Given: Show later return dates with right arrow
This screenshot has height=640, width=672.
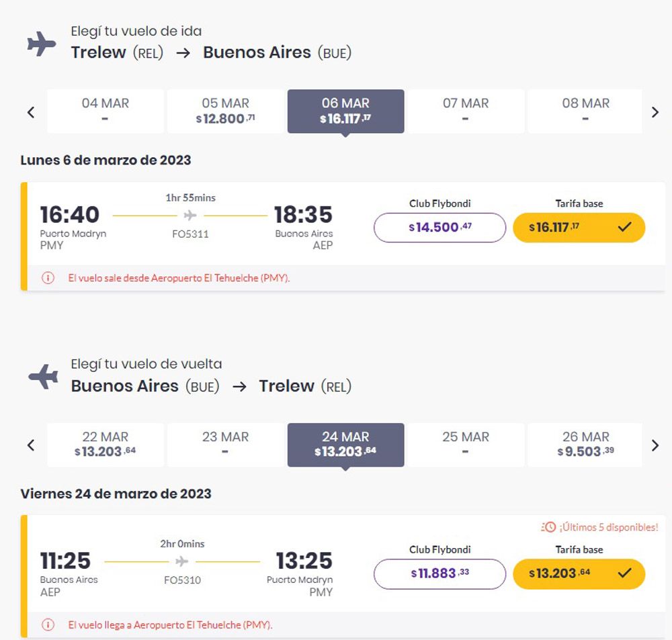Looking at the screenshot, I should (x=655, y=445).
